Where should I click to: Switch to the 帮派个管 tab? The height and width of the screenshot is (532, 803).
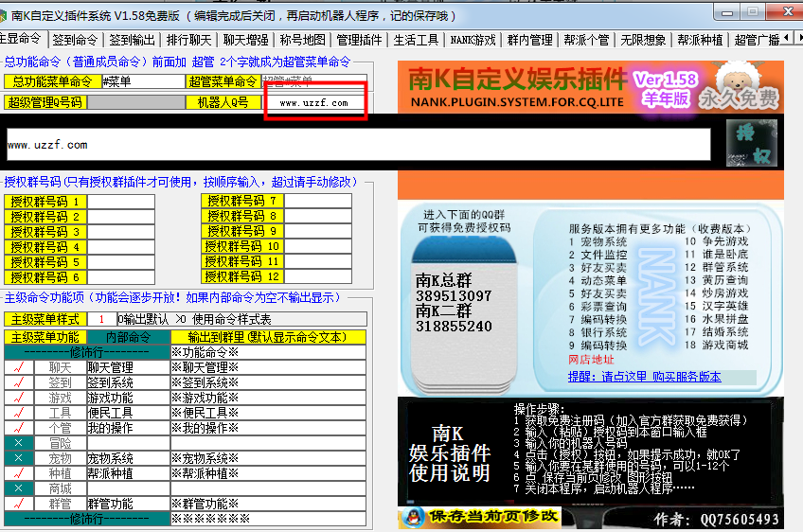586,40
